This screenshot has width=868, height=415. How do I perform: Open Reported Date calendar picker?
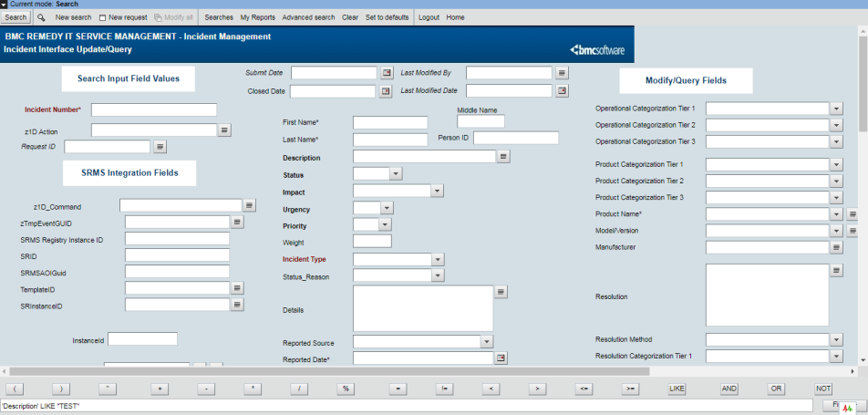(501, 358)
